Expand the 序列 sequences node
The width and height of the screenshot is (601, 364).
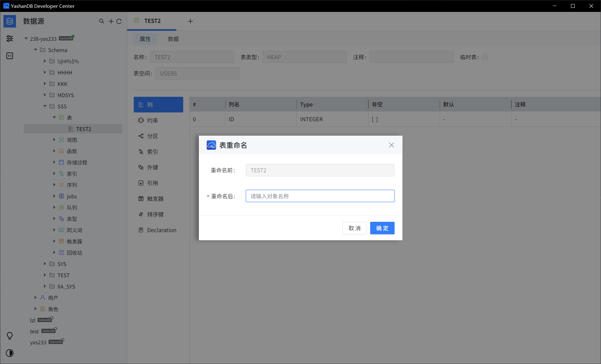[x=54, y=185]
